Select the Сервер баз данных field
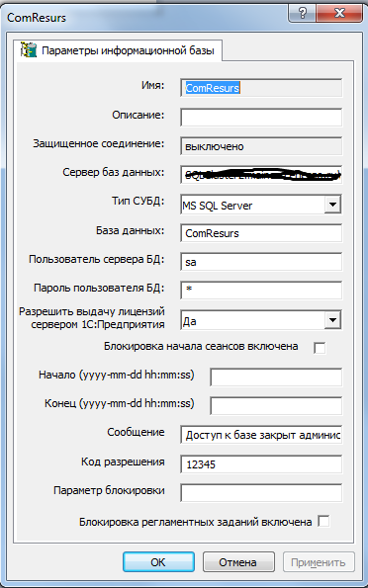Image resolution: width=368 pixels, height=588 pixels. [261, 175]
